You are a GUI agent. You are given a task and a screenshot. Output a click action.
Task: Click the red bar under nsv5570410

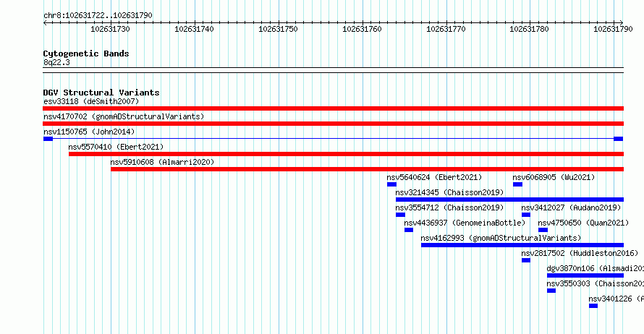pyautogui.click(x=346, y=154)
